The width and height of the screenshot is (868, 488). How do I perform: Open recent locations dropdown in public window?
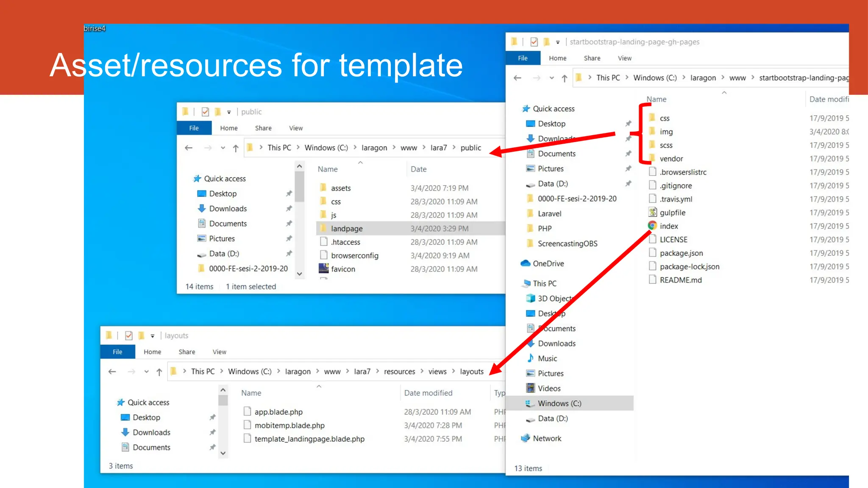223,148
